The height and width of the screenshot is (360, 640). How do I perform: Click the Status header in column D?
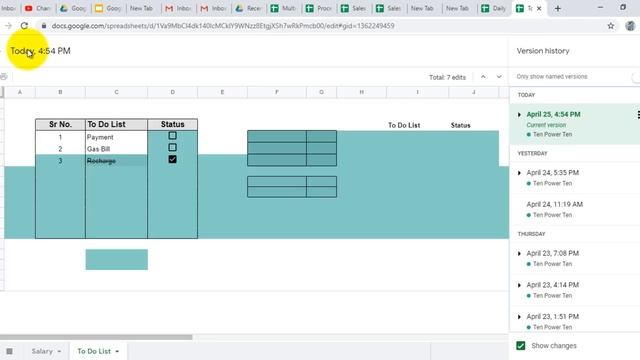[x=173, y=124]
